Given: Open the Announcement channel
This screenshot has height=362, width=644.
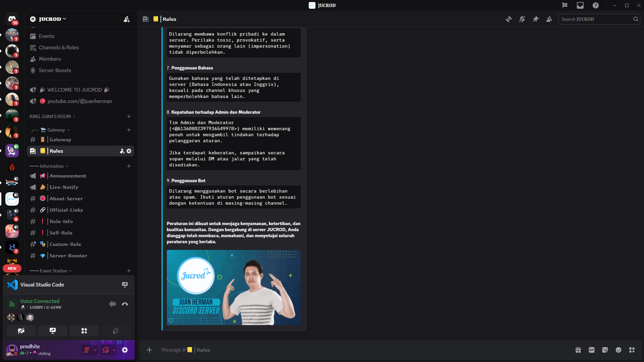Looking at the screenshot, I should pyautogui.click(x=81, y=176).
